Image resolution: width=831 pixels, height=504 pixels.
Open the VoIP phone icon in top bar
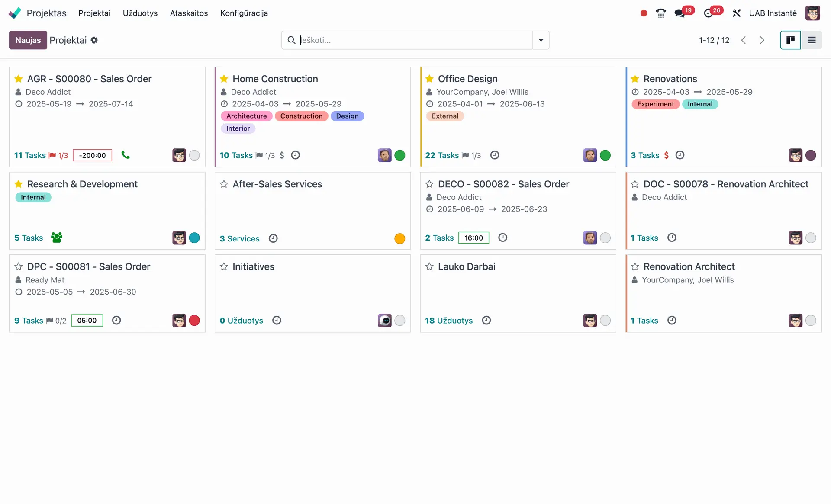pyautogui.click(x=660, y=13)
